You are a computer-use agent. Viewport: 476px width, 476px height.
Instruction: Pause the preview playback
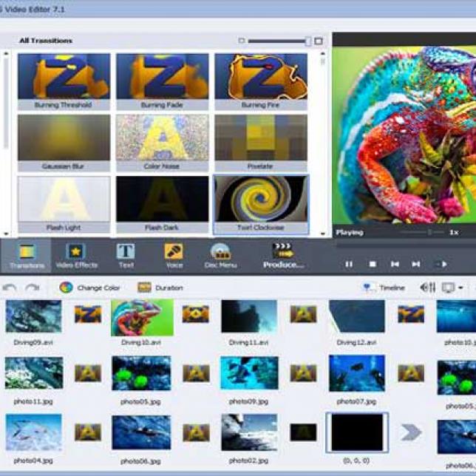(x=349, y=264)
